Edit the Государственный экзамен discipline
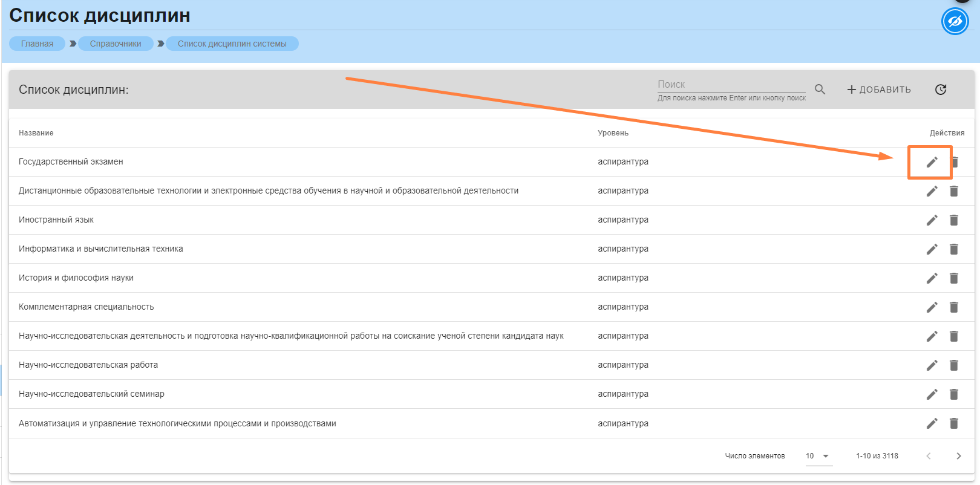980x485 pixels. pos(932,162)
